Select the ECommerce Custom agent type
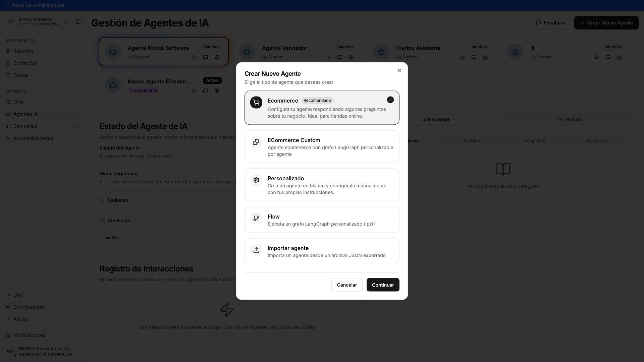Image resolution: width=644 pixels, height=362 pixels. click(322, 147)
